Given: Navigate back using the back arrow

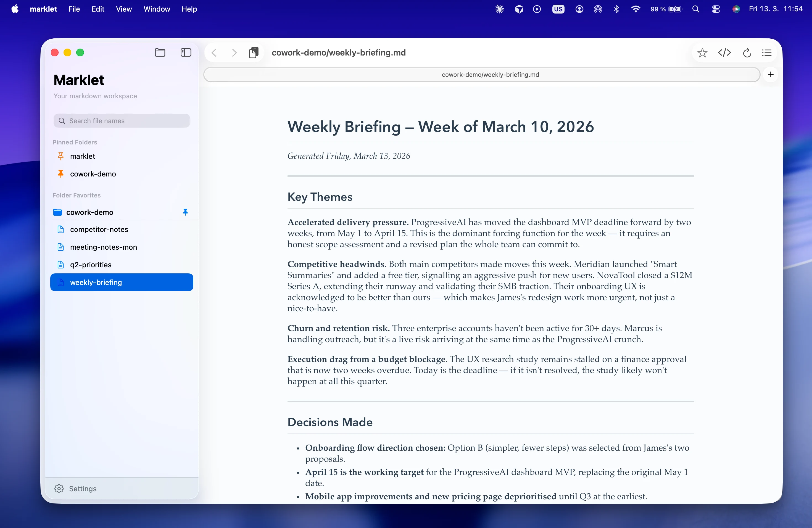Looking at the screenshot, I should (214, 52).
